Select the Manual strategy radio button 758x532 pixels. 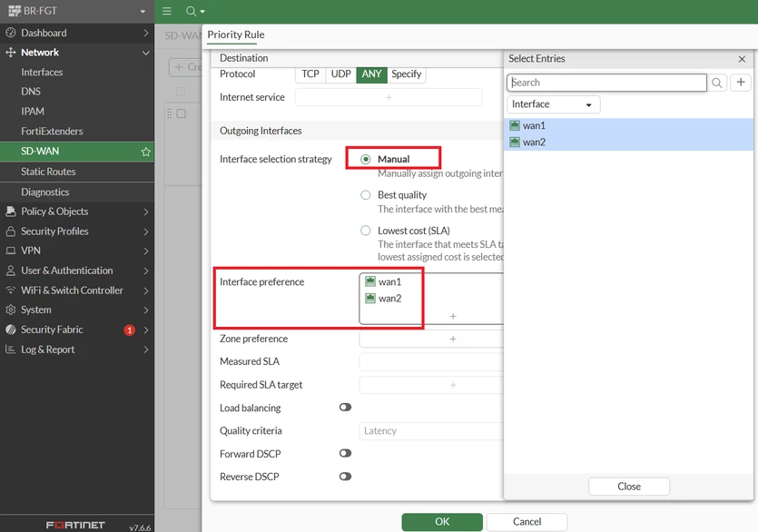(x=366, y=159)
